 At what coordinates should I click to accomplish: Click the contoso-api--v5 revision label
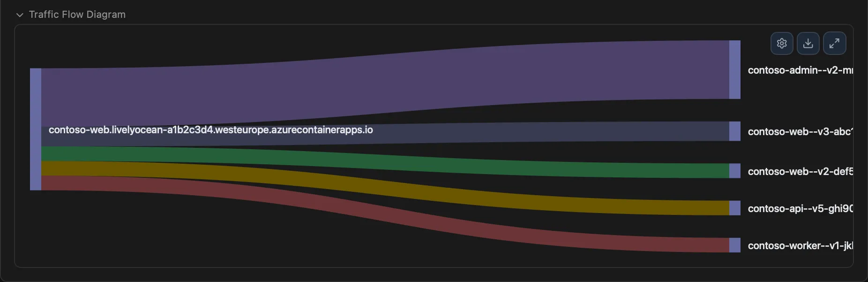[x=800, y=209]
